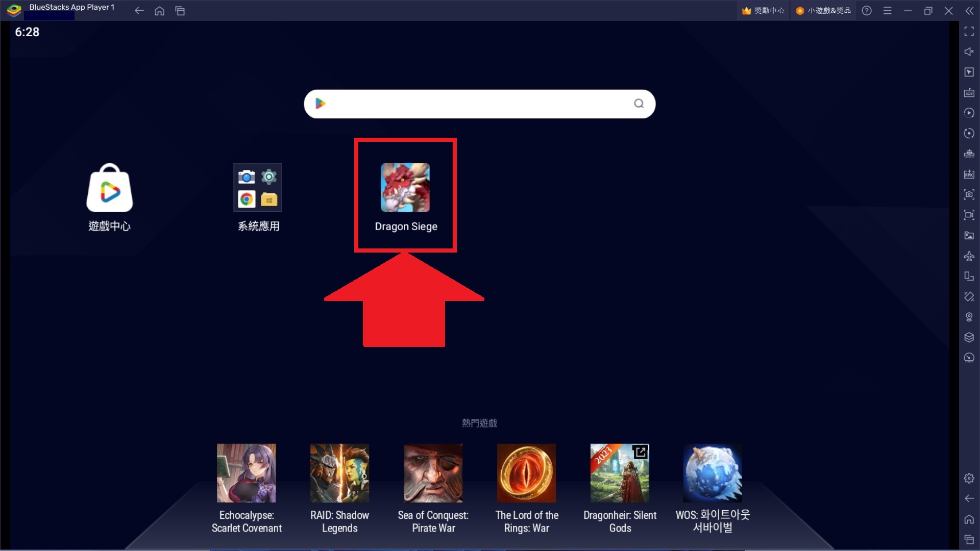The height and width of the screenshot is (551, 980).
Task: Restore the BlueStacks window size
Action: pyautogui.click(x=928, y=11)
